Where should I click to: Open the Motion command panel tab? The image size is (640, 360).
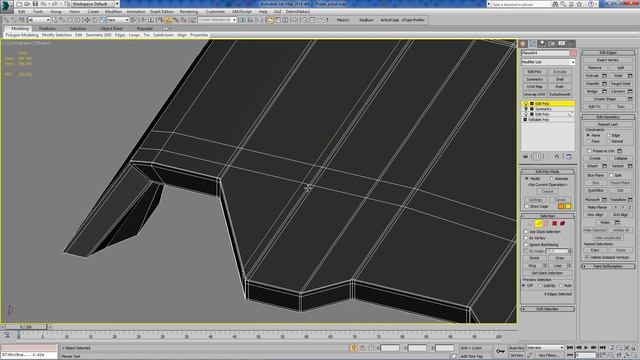tap(552, 43)
